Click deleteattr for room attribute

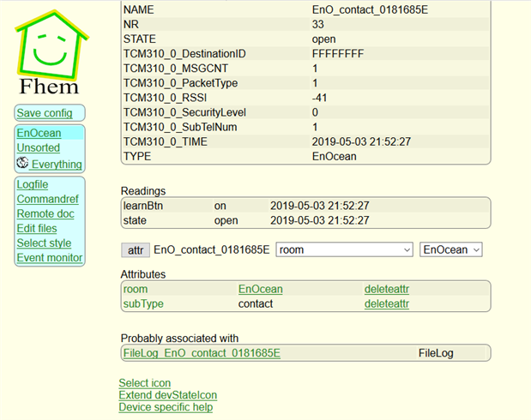[x=387, y=290]
